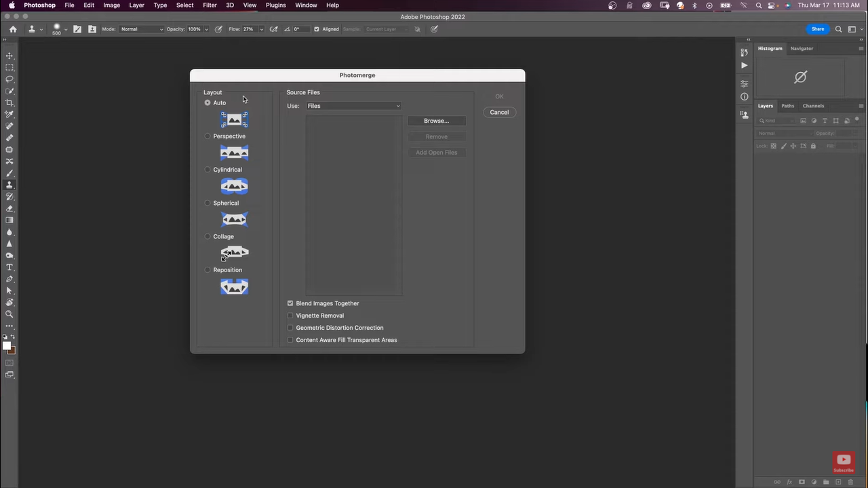Select the Spherical layout option

coord(208,203)
